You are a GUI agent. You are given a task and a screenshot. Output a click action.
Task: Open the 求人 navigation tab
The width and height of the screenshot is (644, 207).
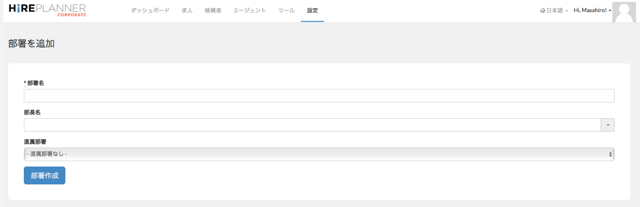[x=187, y=11]
